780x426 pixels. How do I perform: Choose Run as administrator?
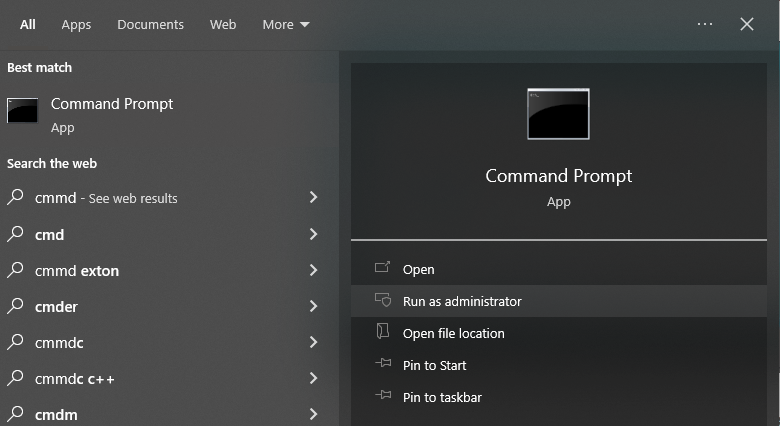[x=462, y=301]
